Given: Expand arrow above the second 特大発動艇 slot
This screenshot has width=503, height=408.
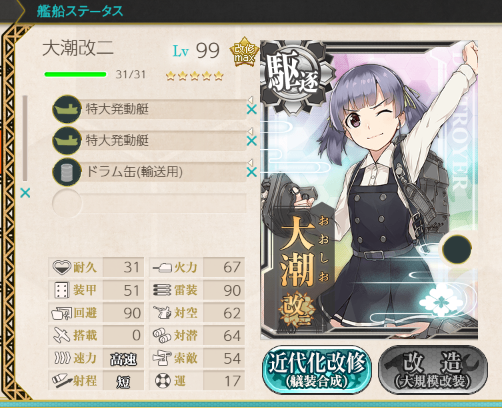Looking at the screenshot, I should (x=250, y=131).
